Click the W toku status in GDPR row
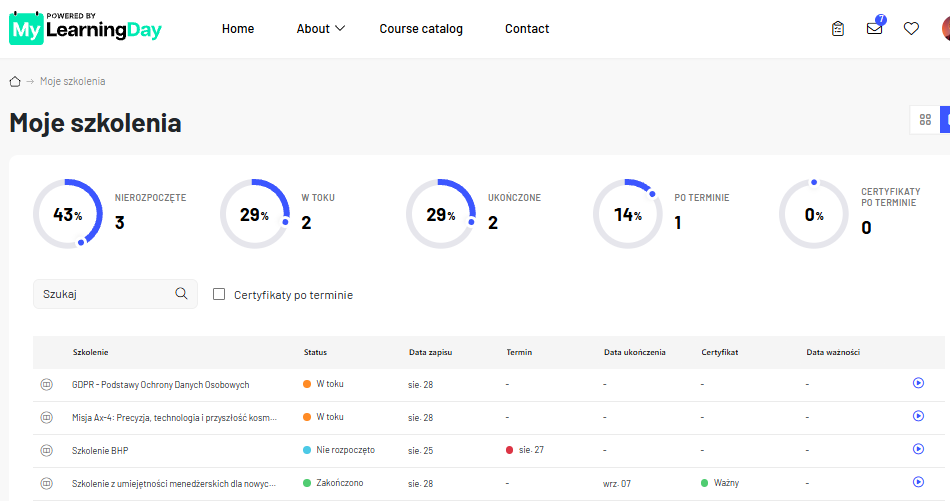The height and width of the screenshot is (501, 950). 323,384
